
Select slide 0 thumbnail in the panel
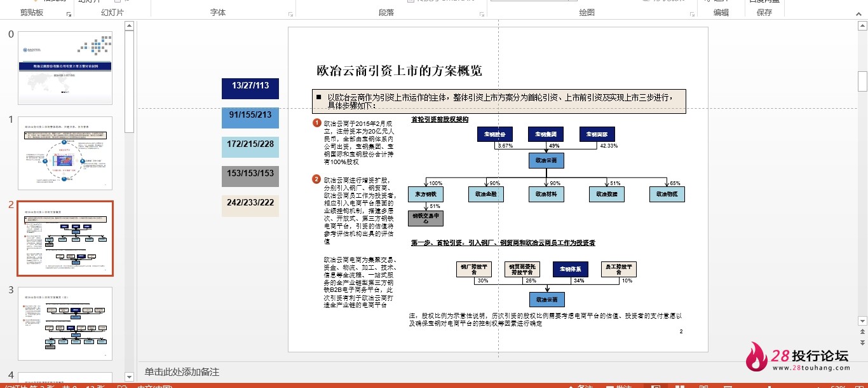click(x=65, y=68)
